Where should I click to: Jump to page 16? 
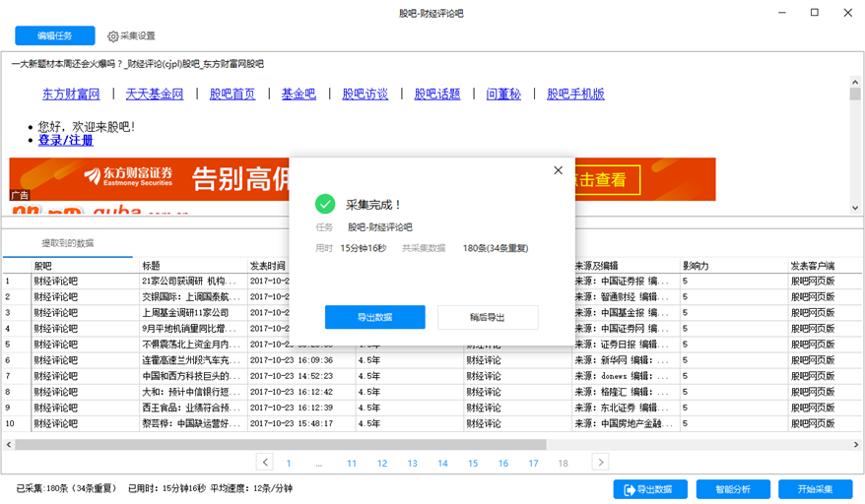503,464
